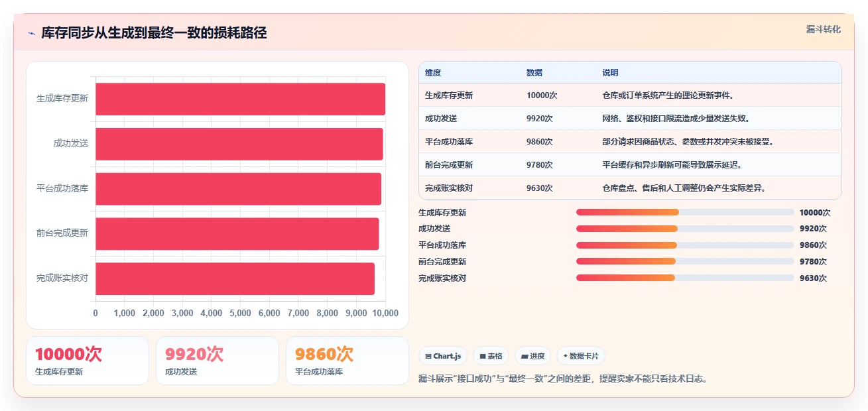The image size is (868, 411).
Task: Click the 9860次 progress bar for 平台成功落库
Action: (x=685, y=245)
